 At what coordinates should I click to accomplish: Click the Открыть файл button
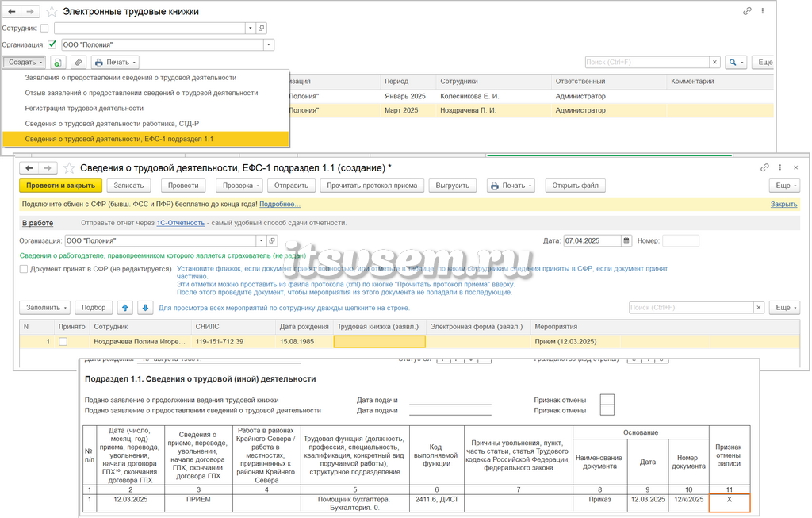point(575,186)
